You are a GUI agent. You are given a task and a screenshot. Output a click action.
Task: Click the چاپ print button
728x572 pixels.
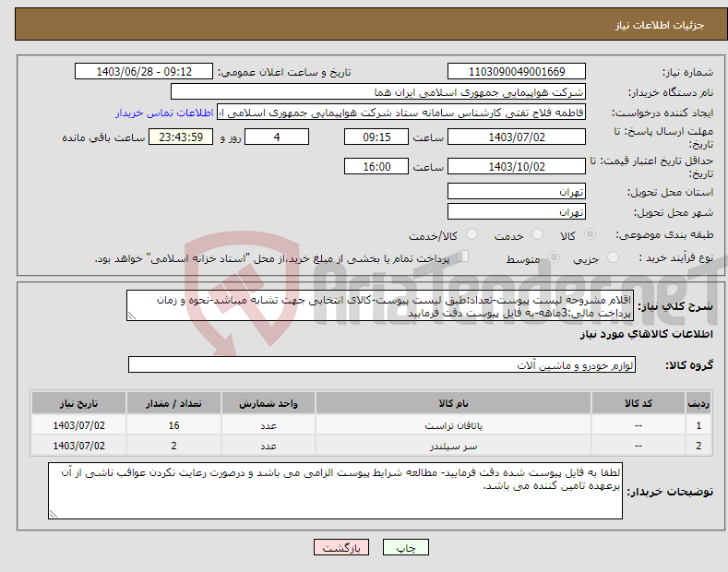(x=405, y=547)
